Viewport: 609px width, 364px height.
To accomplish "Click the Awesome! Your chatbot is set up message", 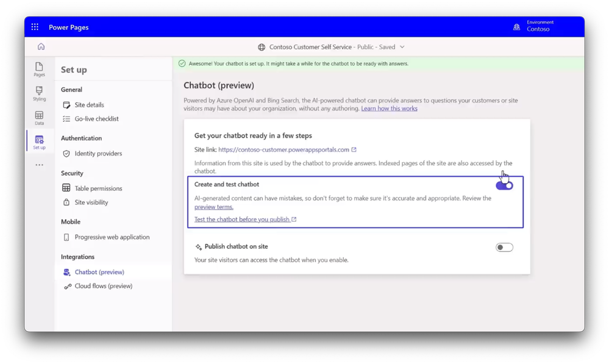I will (298, 63).
